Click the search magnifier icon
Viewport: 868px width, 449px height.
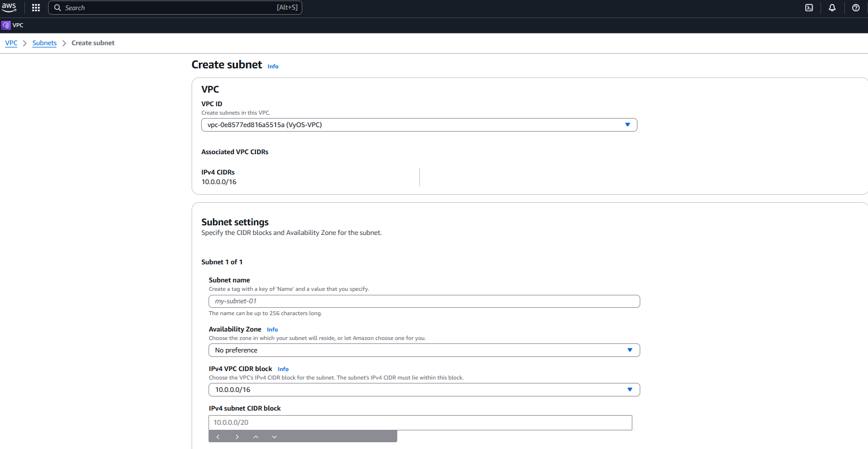pyautogui.click(x=57, y=7)
